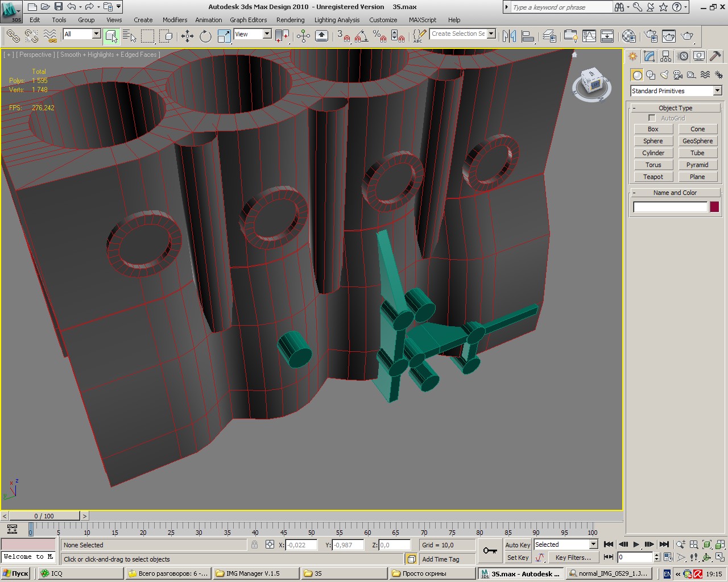Select the Select and Move tool
Image resolution: width=728 pixels, height=582 pixels.
(x=187, y=36)
